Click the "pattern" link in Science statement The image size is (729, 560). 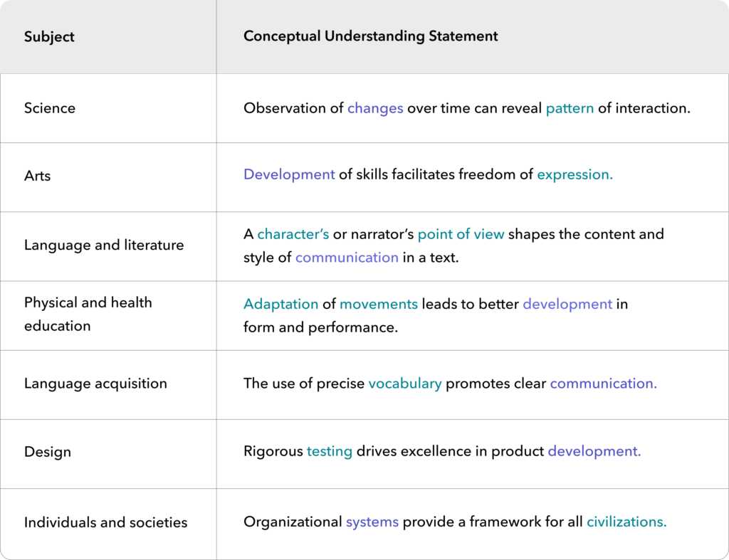(570, 109)
